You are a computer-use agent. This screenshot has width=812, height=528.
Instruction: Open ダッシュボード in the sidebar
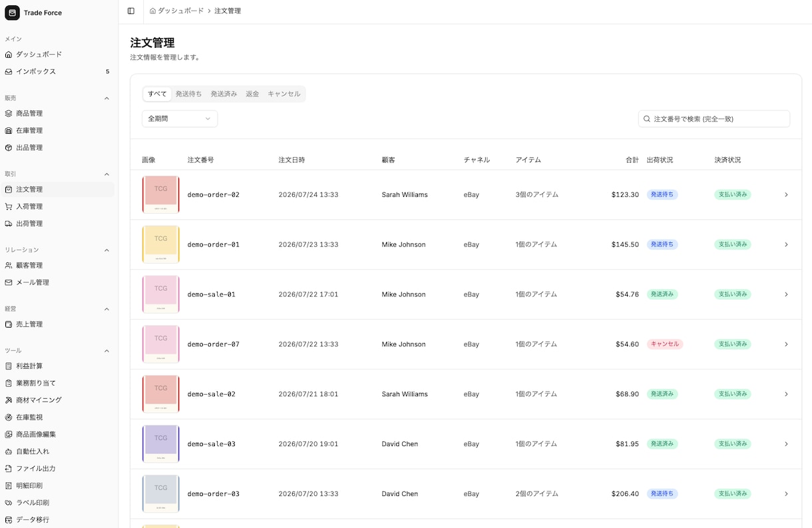tap(59, 55)
